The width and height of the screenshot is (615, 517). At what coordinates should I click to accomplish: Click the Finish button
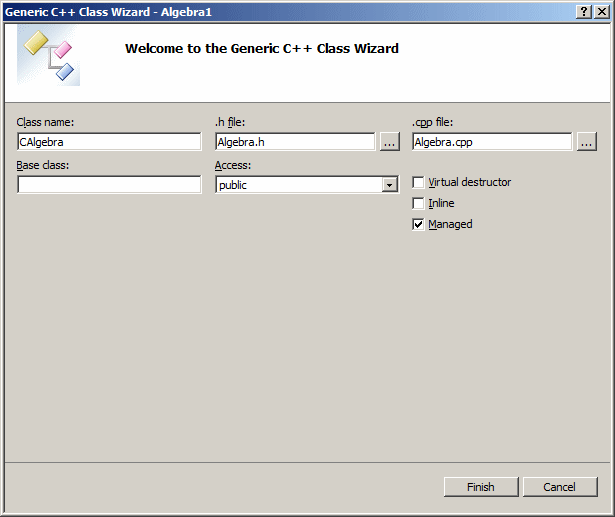click(481, 487)
